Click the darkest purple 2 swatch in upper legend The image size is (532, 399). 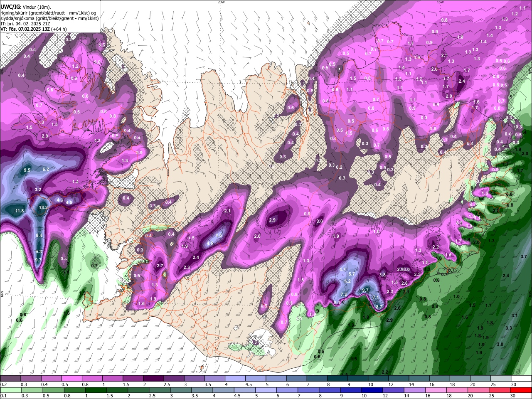[x=154, y=379]
